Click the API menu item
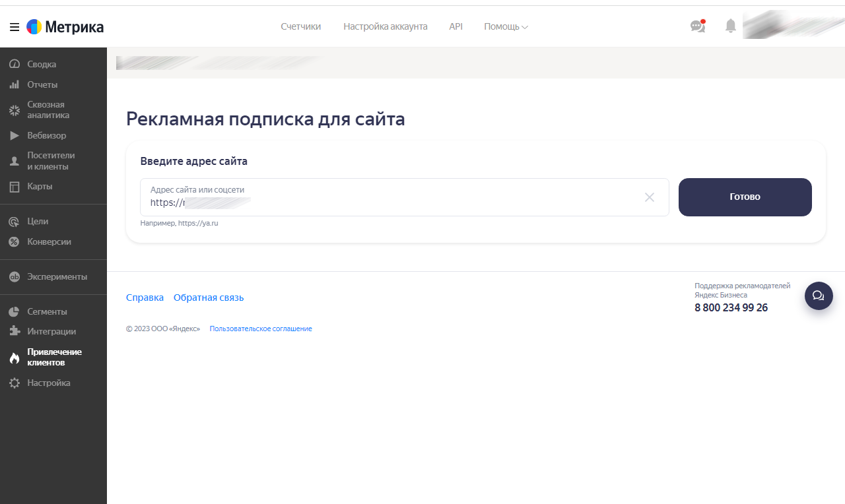The width and height of the screenshot is (845, 504). click(x=456, y=26)
